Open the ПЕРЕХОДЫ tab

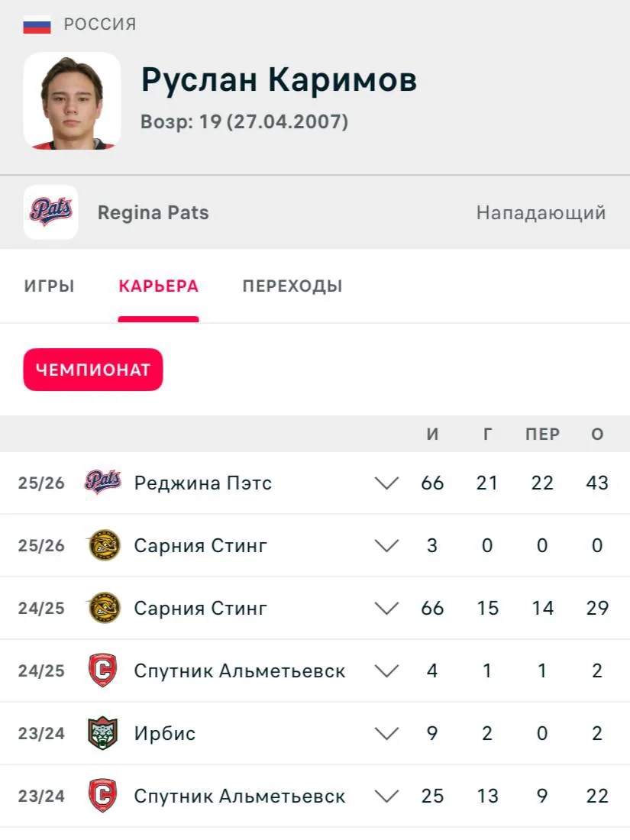[x=292, y=286]
